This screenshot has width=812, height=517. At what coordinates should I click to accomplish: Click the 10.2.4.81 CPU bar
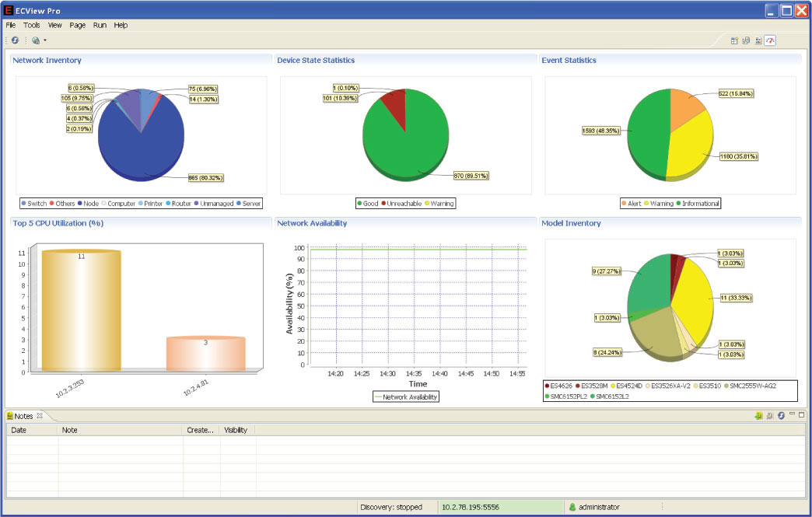click(205, 354)
